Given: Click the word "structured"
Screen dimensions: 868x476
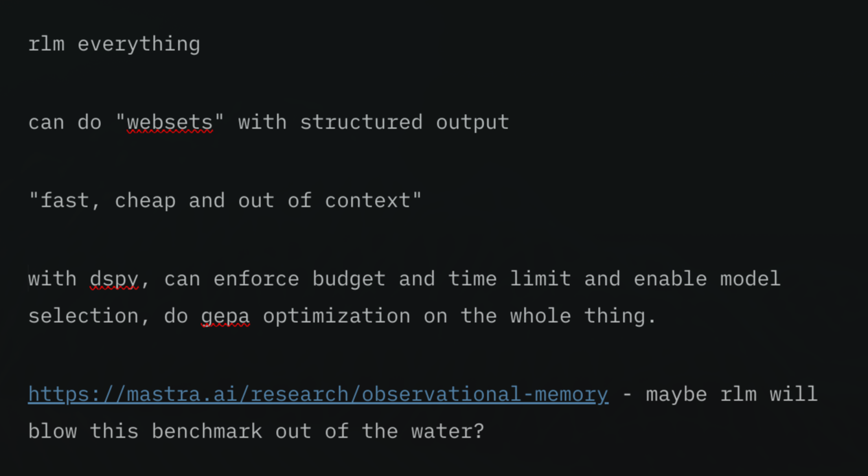Looking at the screenshot, I should (361, 122).
